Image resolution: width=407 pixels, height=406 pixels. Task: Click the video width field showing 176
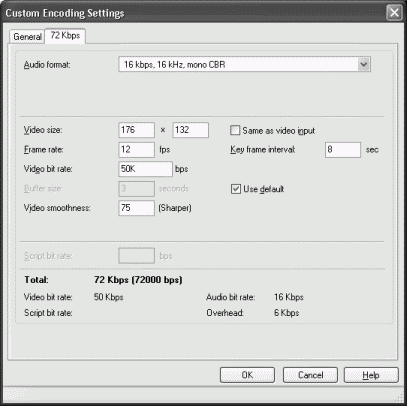click(x=137, y=130)
